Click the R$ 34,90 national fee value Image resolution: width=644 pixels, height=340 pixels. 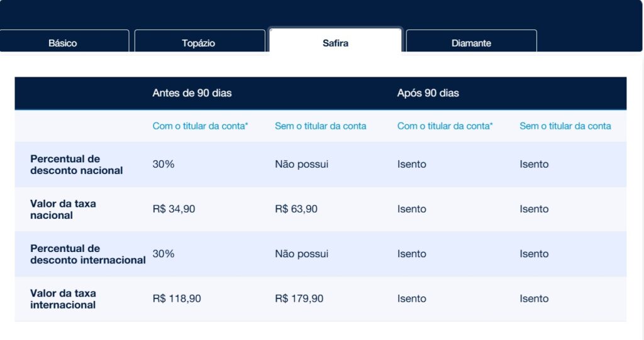pos(174,209)
